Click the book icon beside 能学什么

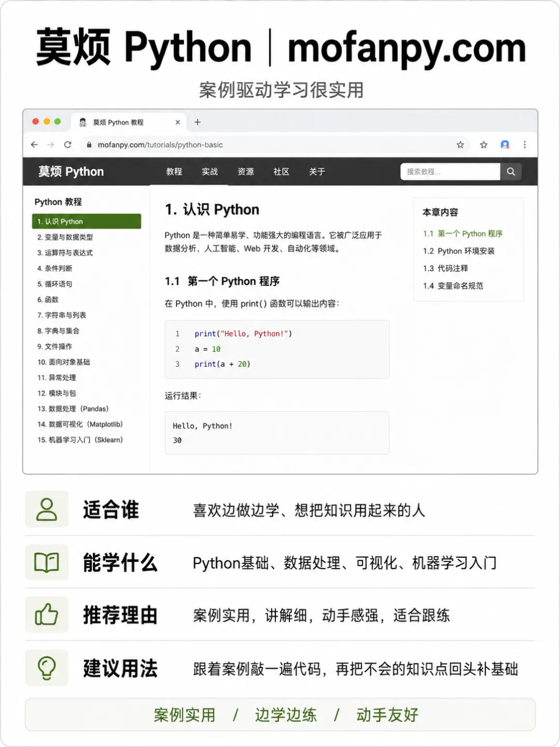47,562
